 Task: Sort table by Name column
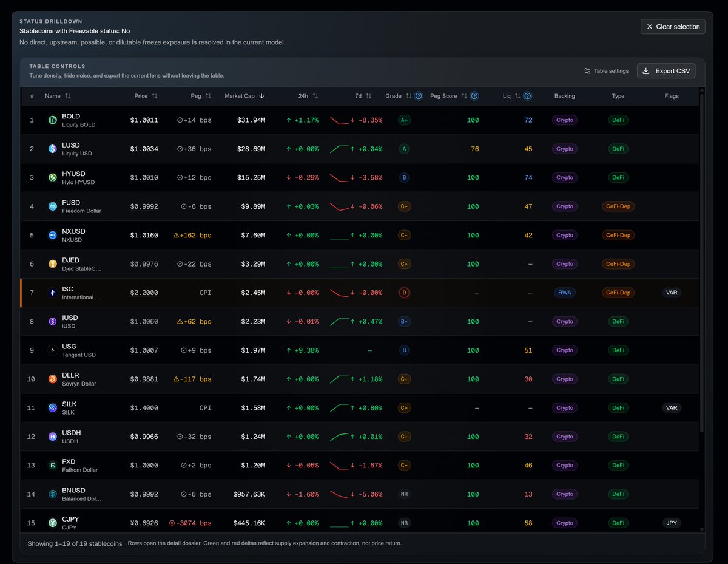pos(58,96)
